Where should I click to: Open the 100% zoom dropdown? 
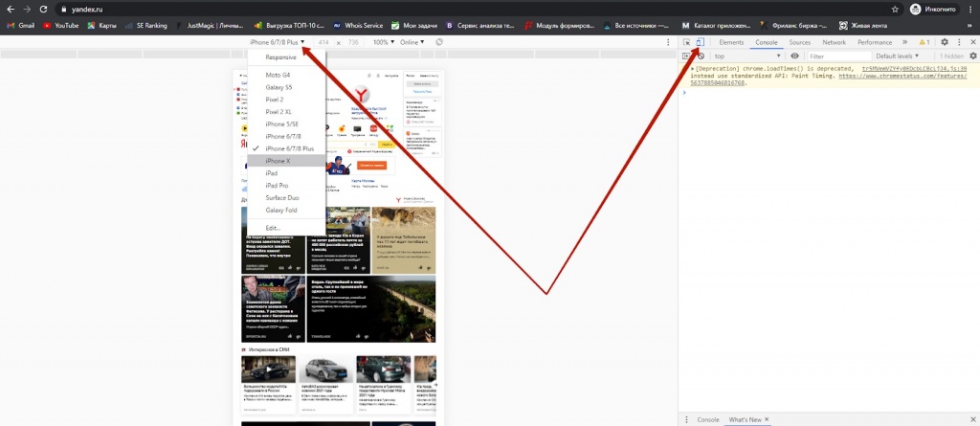click(x=384, y=42)
